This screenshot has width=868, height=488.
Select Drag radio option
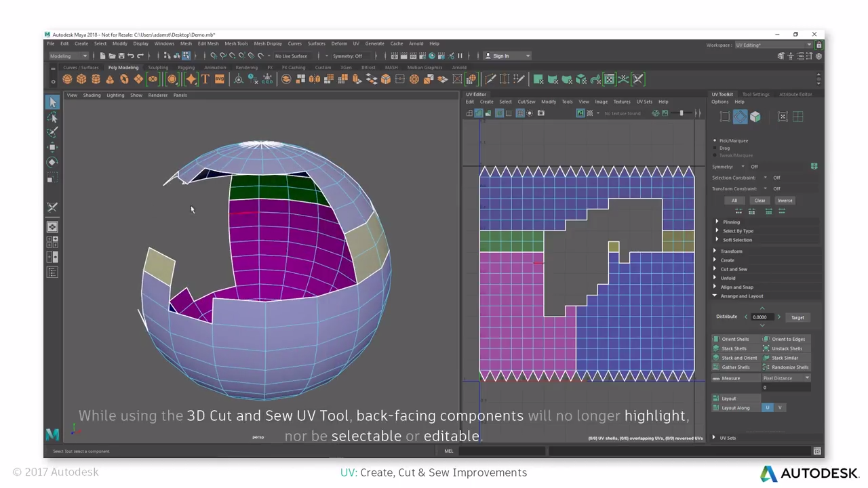pyautogui.click(x=715, y=148)
